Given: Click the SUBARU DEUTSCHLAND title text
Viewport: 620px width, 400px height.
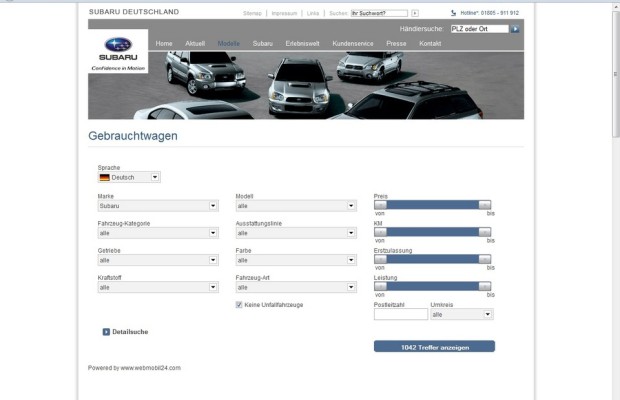Looking at the screenshot, I should tap(134, 12).
